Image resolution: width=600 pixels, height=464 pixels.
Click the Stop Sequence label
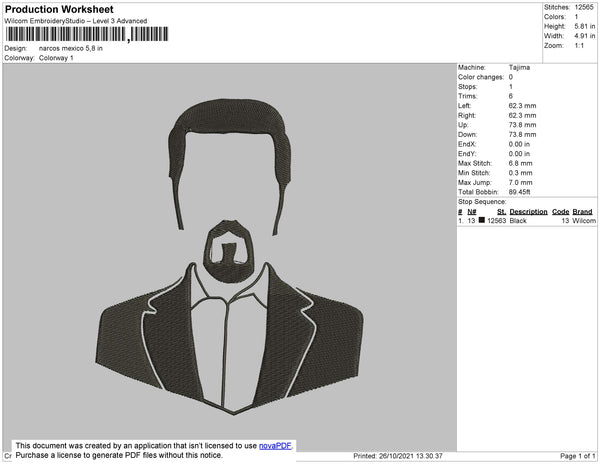[482, 202]
